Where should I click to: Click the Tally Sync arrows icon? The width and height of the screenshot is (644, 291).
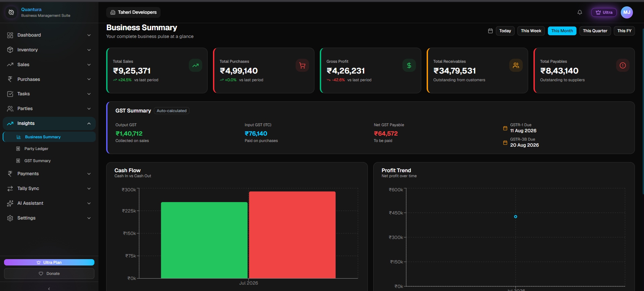pos(10,189)
